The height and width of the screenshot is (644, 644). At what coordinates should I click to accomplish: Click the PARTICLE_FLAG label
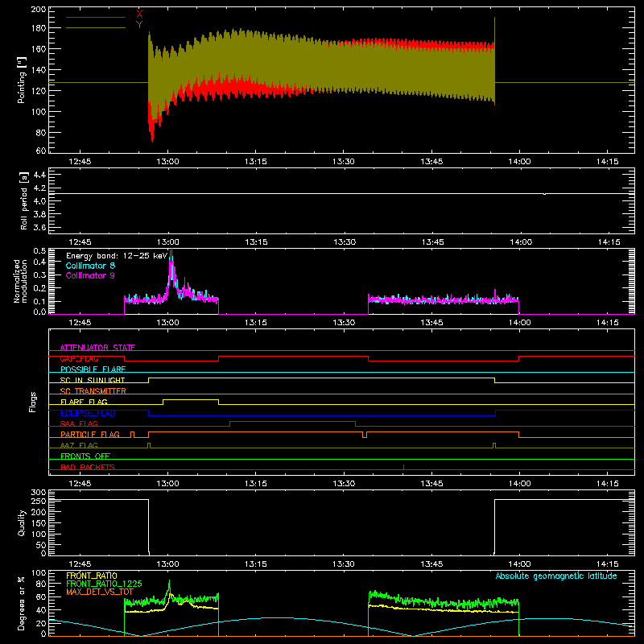(x=90, y=434)
